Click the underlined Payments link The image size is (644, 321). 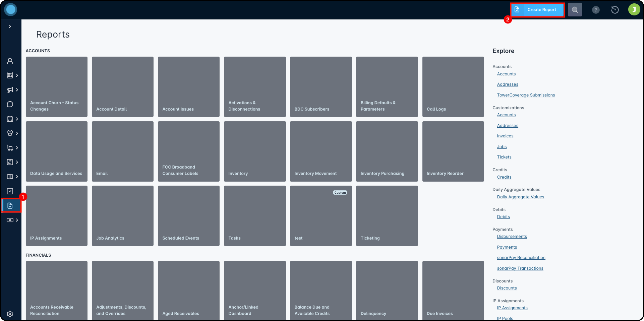click(507, 247)
